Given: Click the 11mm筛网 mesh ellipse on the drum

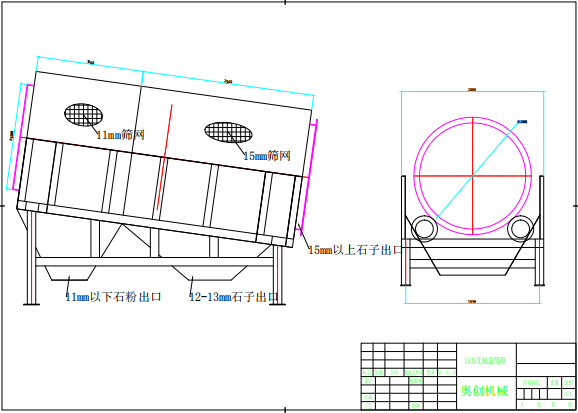Looking at the screenshot, I should click(x=83, y=115).
